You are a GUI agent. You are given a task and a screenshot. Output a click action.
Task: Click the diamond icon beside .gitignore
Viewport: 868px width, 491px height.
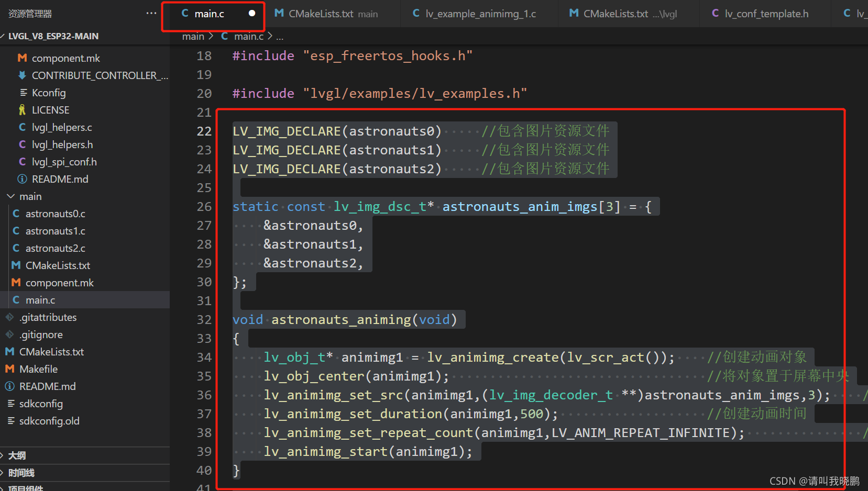coord(10,334)
